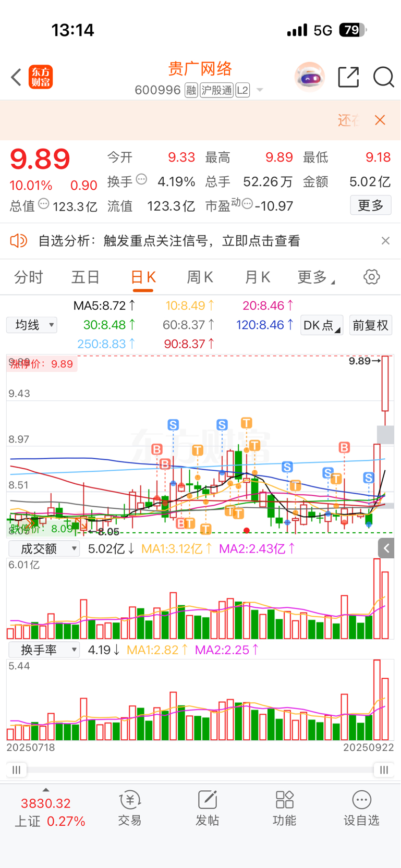This screenshot has height=868, width=401.
Task: Tap the MA5:8.72 moving average label
Action: pyautogui.click(x=104, y=305)
